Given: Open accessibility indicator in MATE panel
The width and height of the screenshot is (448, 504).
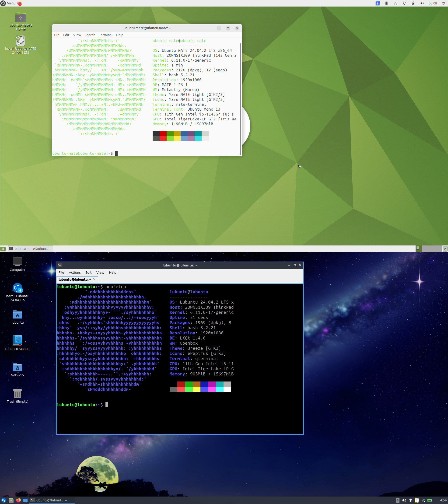Looking at the screenshot, I should 378,3.
